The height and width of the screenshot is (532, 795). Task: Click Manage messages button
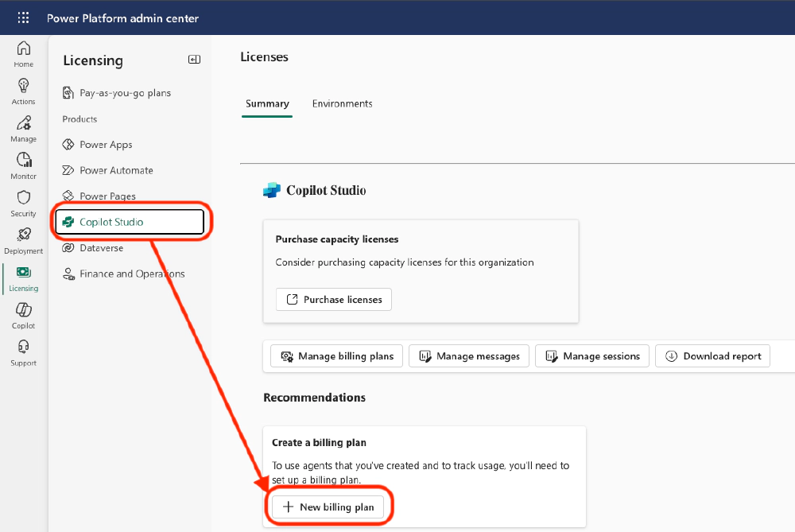[469, 356]
